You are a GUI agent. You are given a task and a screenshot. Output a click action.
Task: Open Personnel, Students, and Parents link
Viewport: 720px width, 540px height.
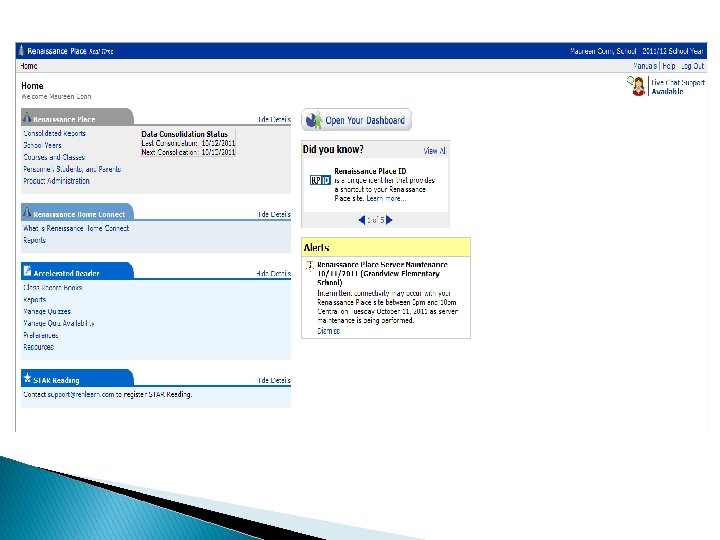tap(72, 169)
